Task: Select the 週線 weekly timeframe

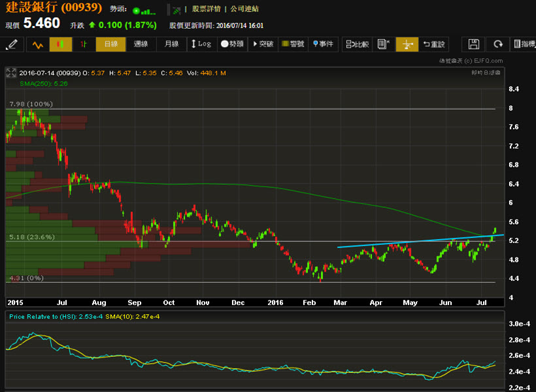Action: point(141,44)
